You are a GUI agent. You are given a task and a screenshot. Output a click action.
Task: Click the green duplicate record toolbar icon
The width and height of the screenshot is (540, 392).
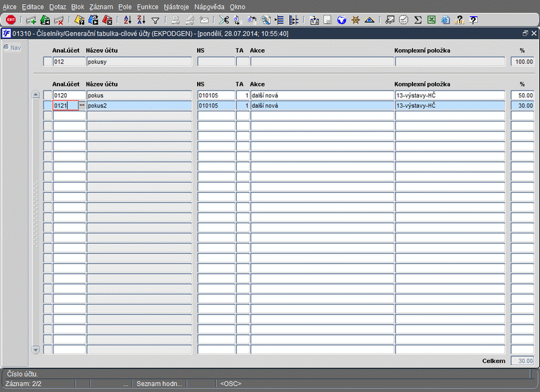[x=45, y=20]
